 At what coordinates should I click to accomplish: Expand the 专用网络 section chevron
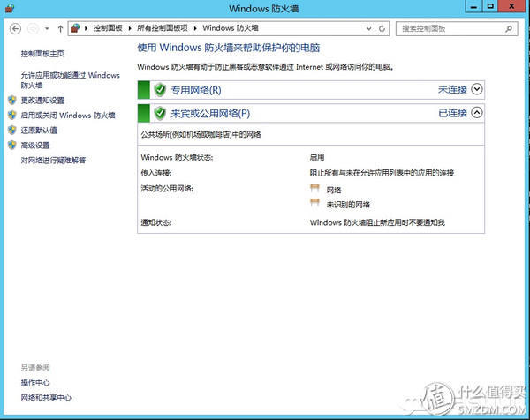pos(477,89)
